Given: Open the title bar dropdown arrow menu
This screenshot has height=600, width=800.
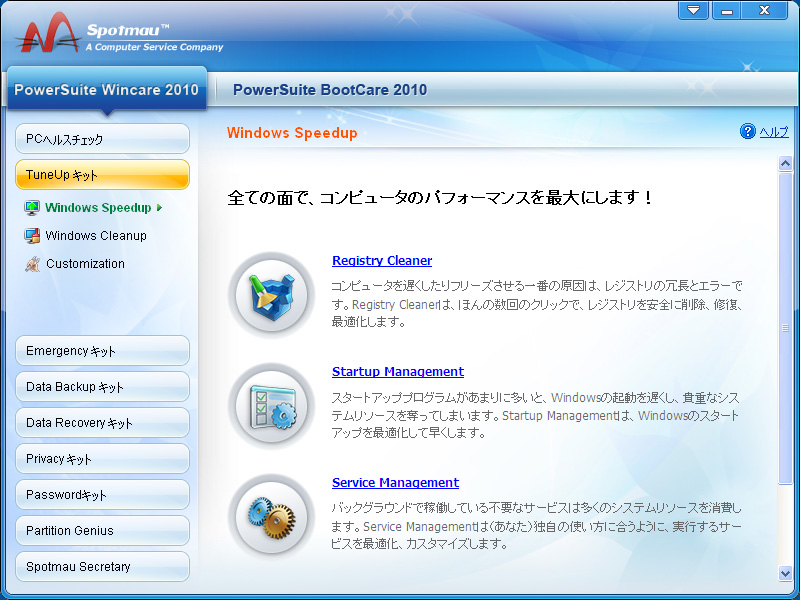Looking at the screenshot, I should coord(693,10).
